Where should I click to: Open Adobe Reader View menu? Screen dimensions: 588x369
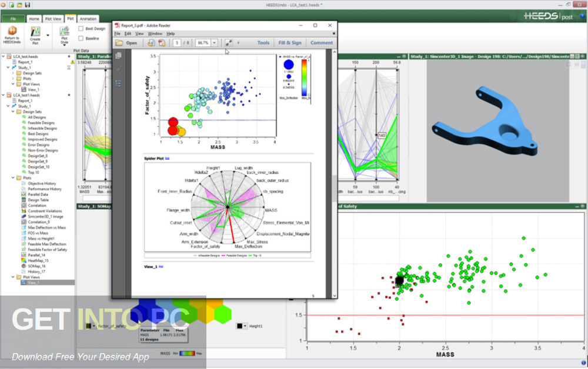coord(139,33)
